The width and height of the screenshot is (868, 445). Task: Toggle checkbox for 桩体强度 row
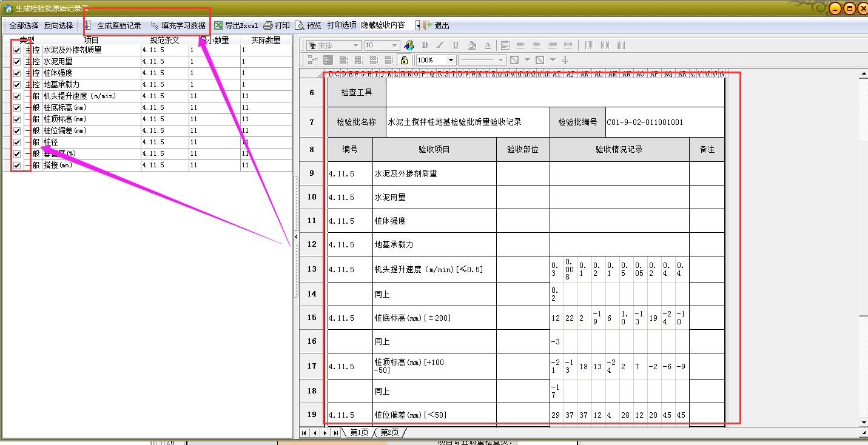coord(17,73)
